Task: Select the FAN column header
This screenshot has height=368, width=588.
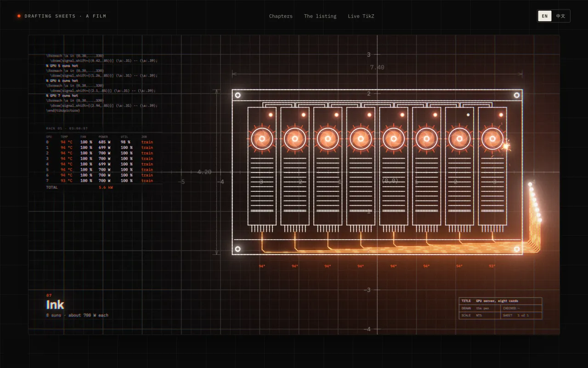Action: [x=83, y=137]
